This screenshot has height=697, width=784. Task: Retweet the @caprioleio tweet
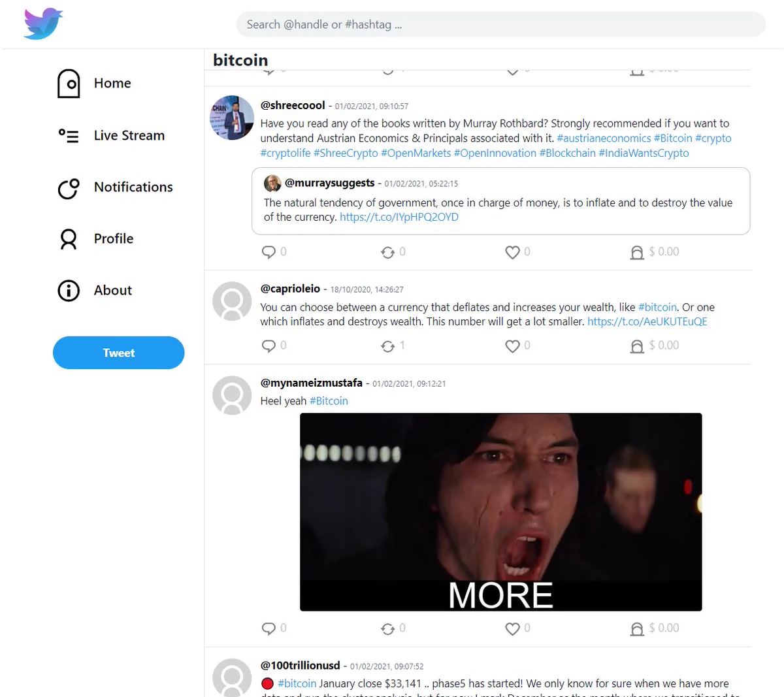pos(388,346)
